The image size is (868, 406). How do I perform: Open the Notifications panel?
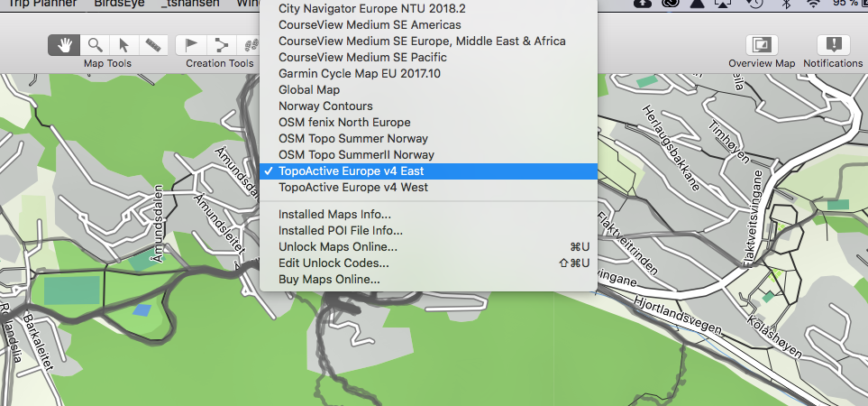833,45
